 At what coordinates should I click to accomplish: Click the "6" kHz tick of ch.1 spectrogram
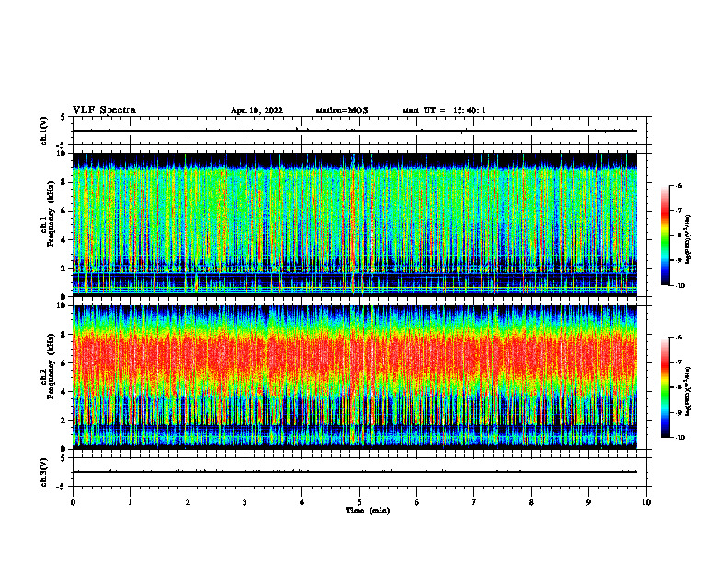click(x=64, y=211)
